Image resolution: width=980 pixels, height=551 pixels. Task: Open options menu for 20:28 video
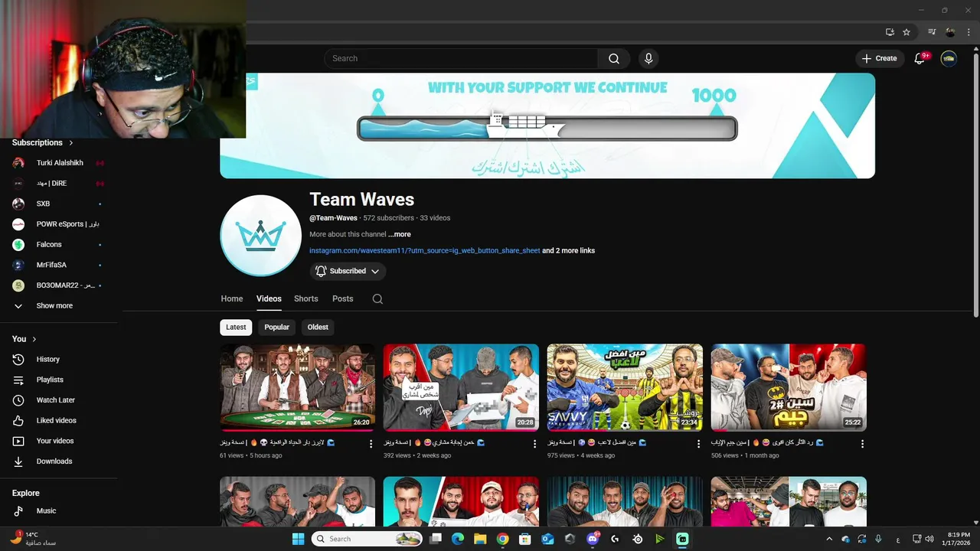pyautogui.click(x=535, y=444)
